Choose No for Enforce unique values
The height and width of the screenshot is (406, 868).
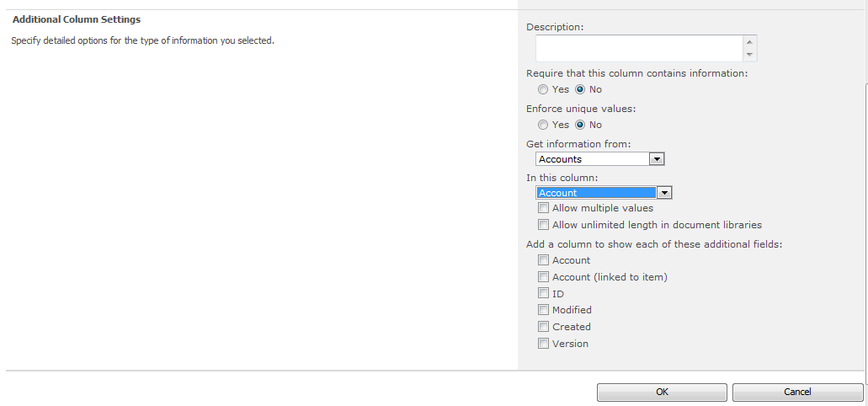(580, 125)
